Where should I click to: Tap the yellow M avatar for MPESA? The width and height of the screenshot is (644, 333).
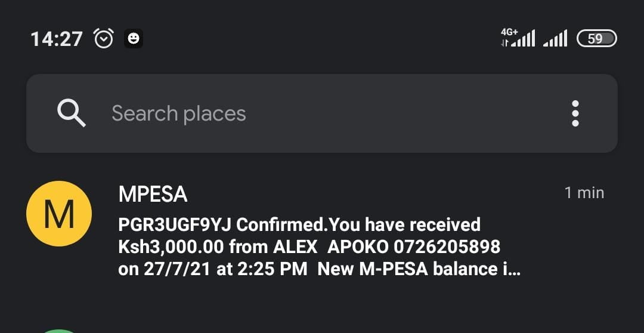(59, 214)
